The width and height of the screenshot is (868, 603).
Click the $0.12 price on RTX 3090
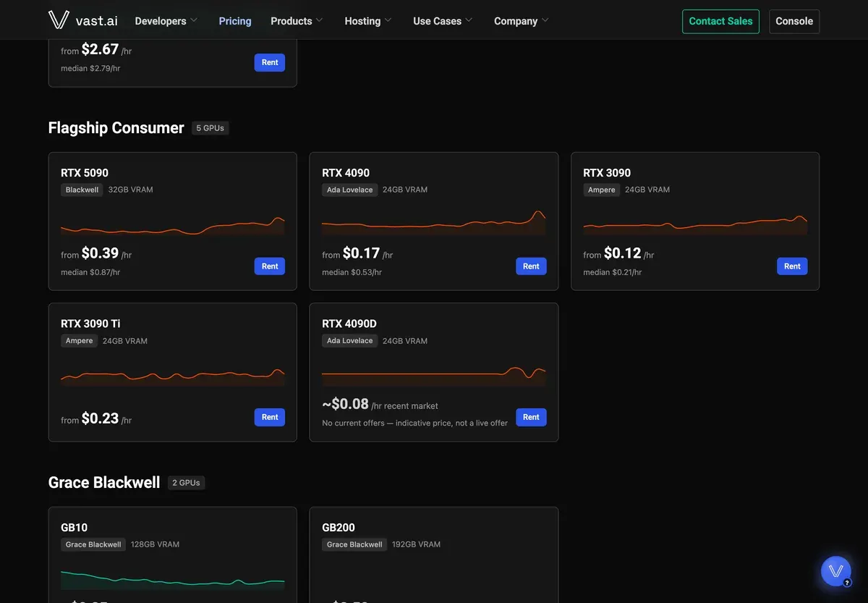[623, 253]
